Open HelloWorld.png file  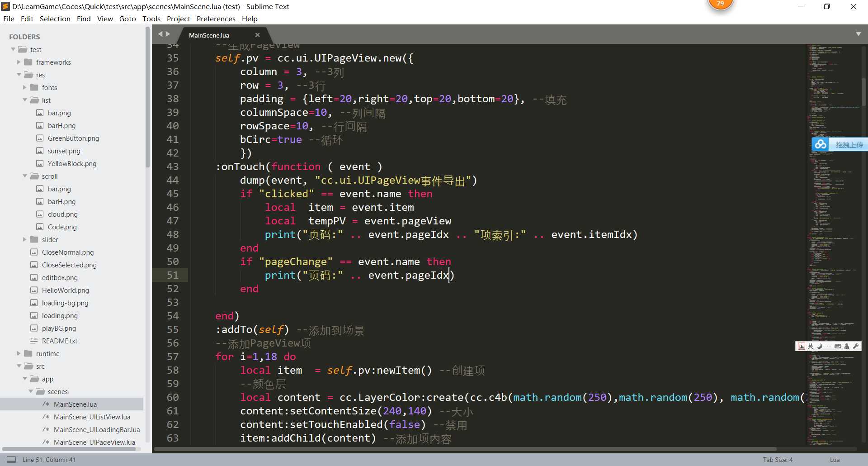[x=65, y=290]
